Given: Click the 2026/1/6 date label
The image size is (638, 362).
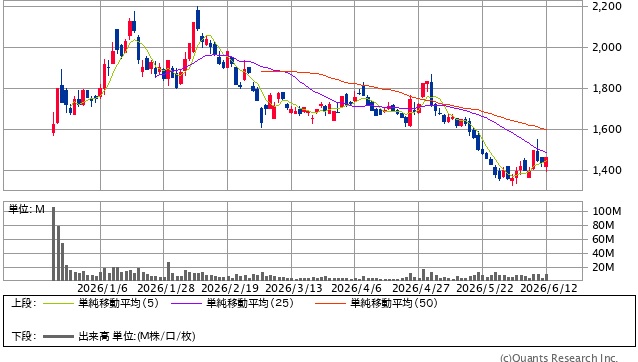Looking at the screenshot, I should click(103, 288).
